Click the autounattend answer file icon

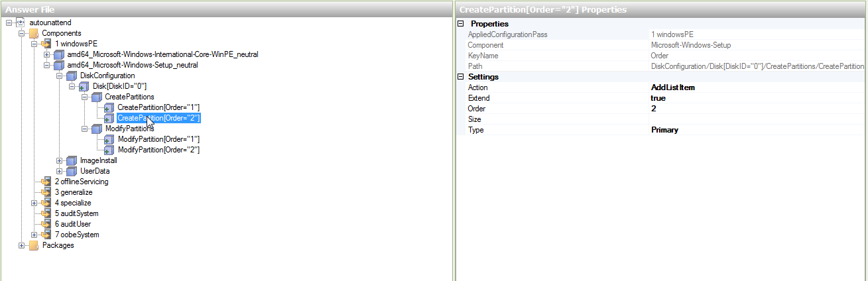[20, 23]
